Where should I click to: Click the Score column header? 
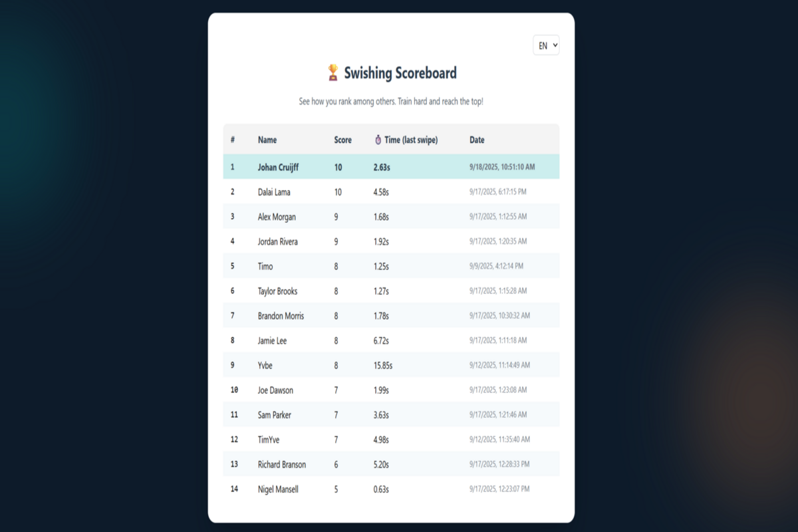pyautogui.click(x=342, y=140)
